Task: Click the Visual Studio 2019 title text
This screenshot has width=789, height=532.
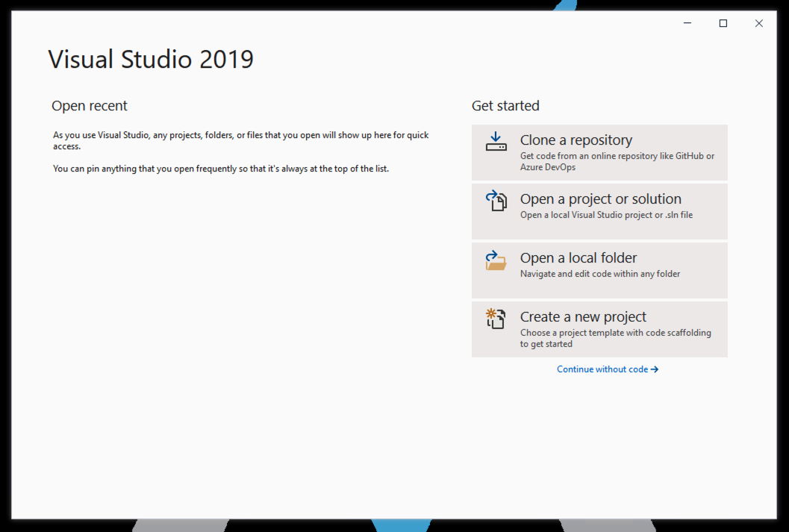Action: (x=151, y=59)
